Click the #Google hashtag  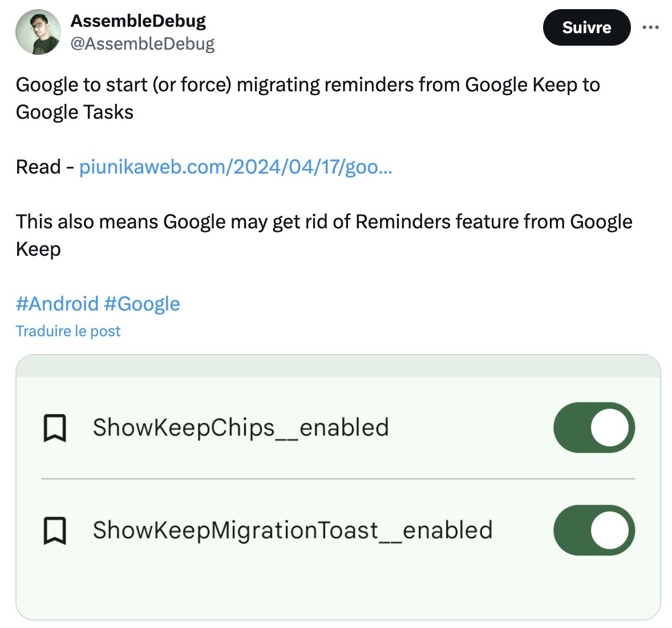(x=142, y=304)
